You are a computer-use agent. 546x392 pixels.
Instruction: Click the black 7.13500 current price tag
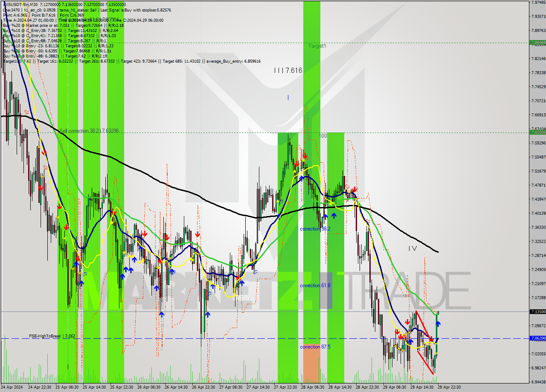[537, 312]
